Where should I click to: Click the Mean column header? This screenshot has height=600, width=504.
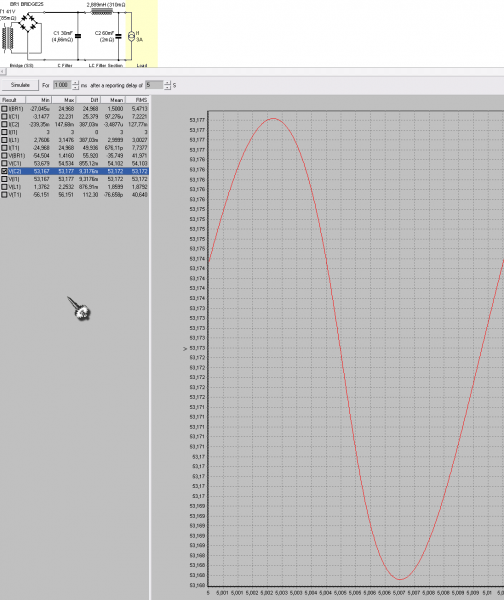pyautogui.click(x=113, y=100)
